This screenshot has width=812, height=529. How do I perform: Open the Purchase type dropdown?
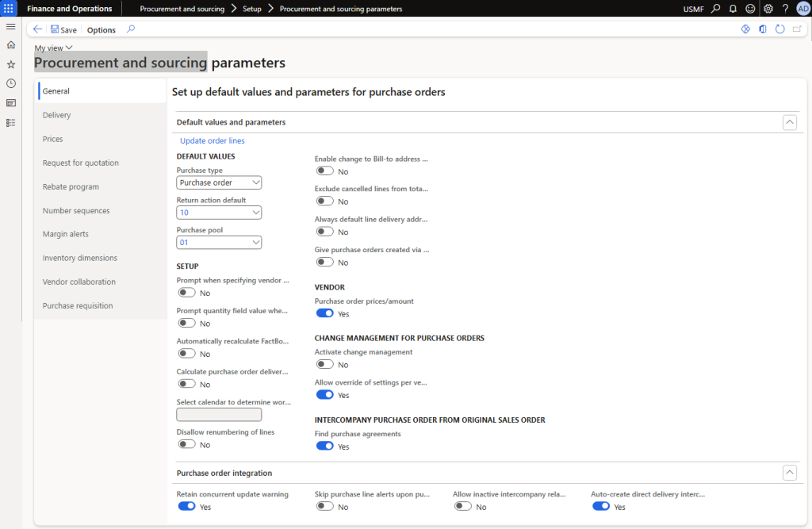pyautogui.click(x=219, y=182)
